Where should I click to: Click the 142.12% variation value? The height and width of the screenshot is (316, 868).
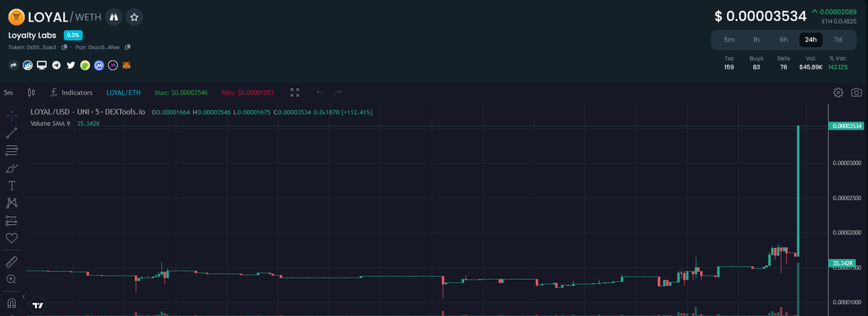pos(838,67)
